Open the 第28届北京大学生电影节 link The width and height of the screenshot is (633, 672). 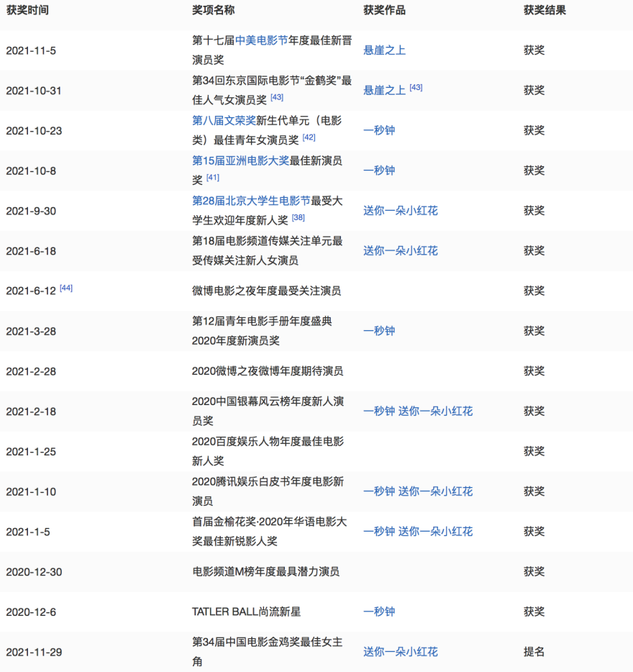251,201
